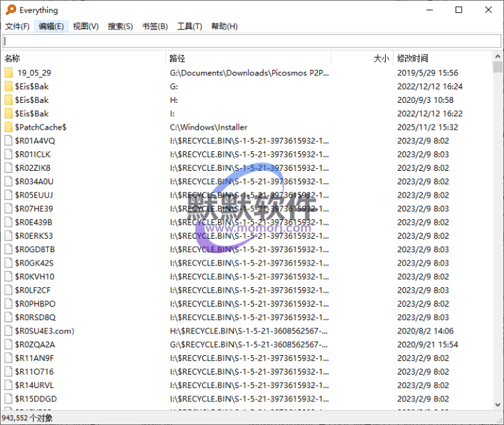Sort results by 名称 column header
Image resolution: width=504 pixels, height=425 pixels.
click(x=81, y=59)
